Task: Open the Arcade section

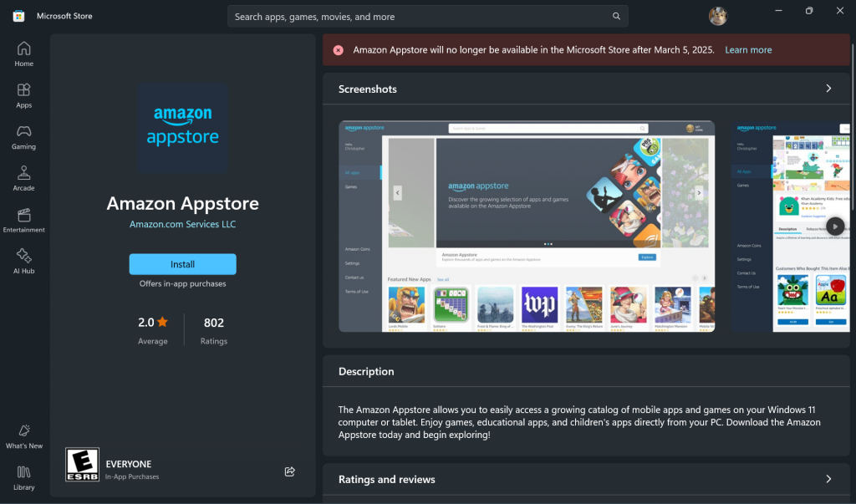Action: click(23, 179)
